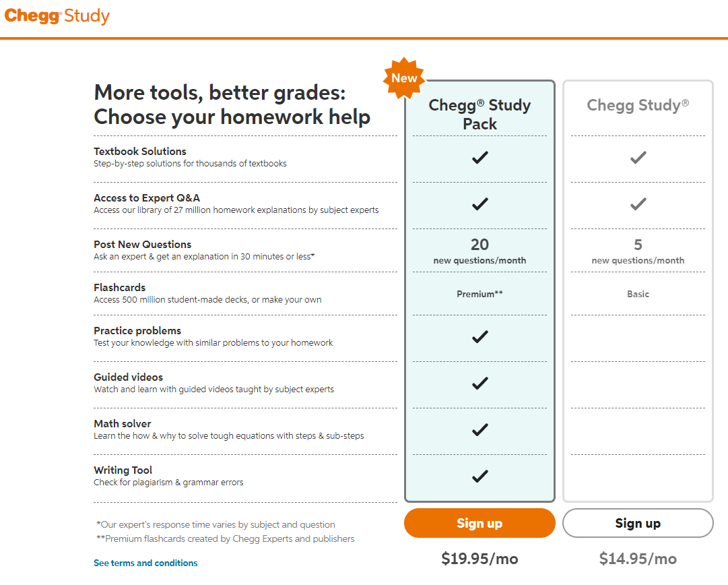728x585 pixels.
Task: Click Study Pack Guided videos checkmark
Action: click(x=479, y=383)
